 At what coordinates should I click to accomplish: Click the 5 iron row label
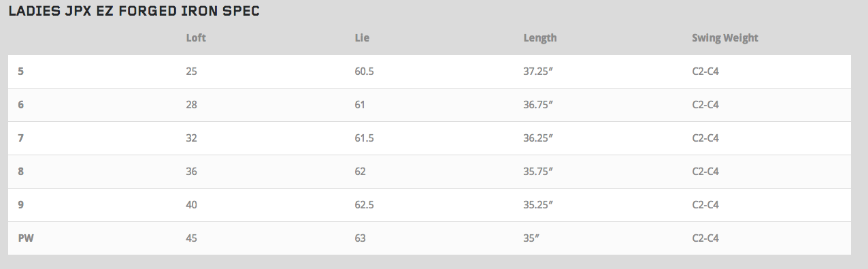(x=20, y=71)
